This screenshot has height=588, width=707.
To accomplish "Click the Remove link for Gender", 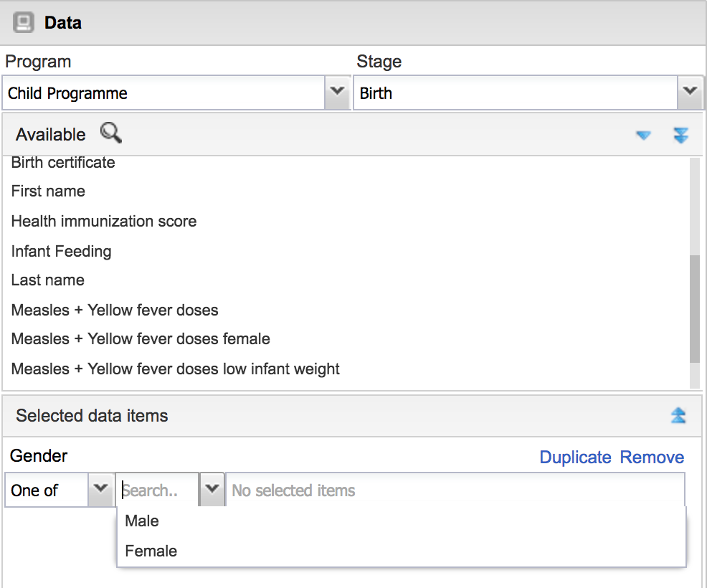I will 652,457.
